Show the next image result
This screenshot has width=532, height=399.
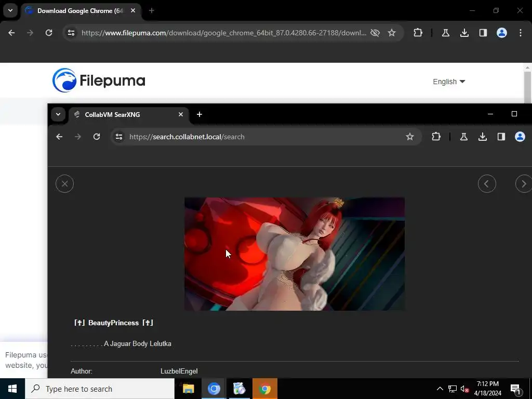coord(524,184)
